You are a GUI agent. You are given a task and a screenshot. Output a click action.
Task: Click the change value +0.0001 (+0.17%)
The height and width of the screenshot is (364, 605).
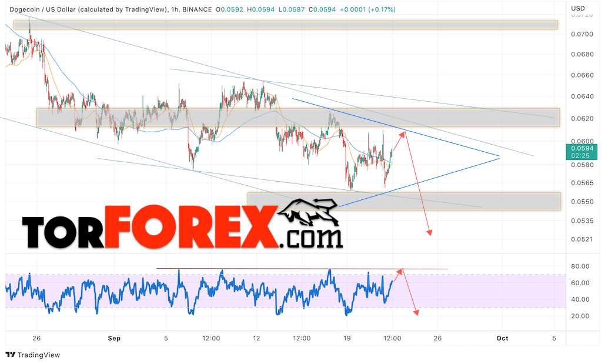(367, 9)
